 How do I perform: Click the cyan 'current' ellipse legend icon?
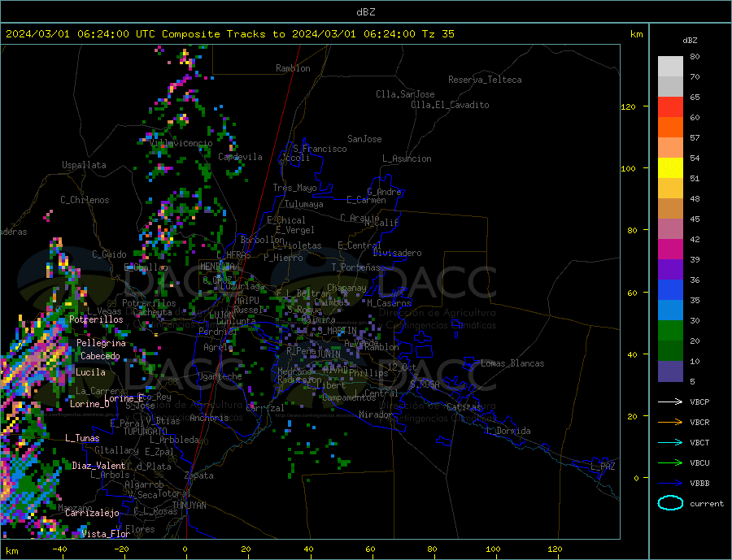(x=670, y=503)
